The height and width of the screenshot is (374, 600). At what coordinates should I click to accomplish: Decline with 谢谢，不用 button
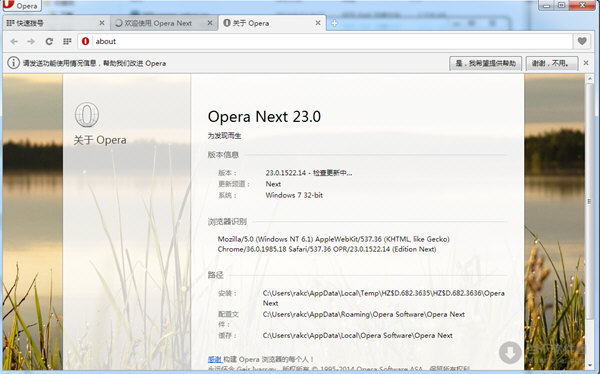click(x=551, y=63)
